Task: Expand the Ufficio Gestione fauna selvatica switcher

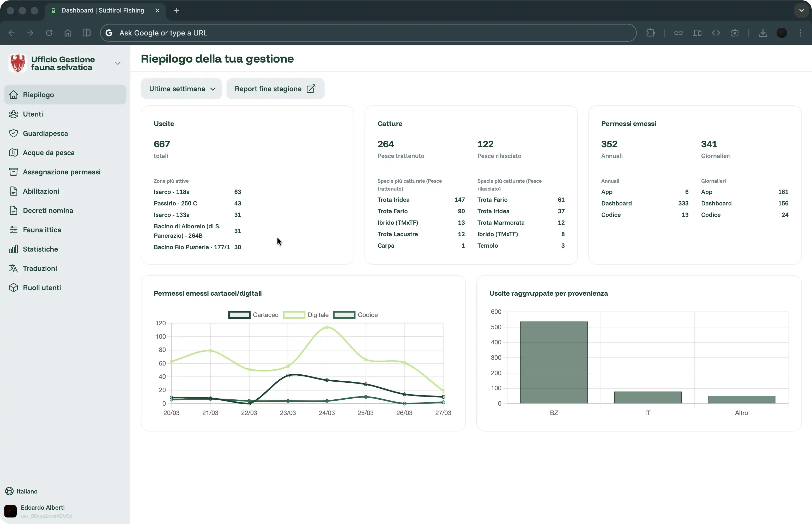Action: tap(118, 63)
